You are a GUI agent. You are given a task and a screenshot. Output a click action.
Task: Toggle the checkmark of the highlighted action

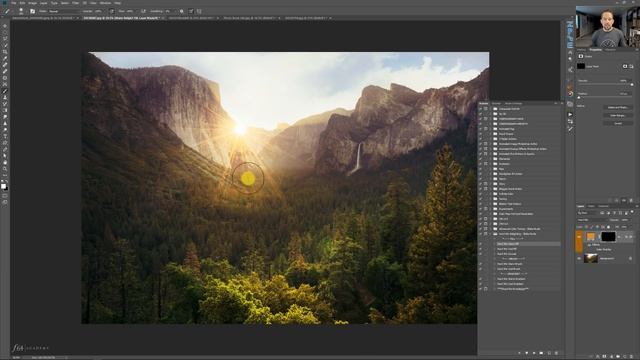[x=481, y=244]
